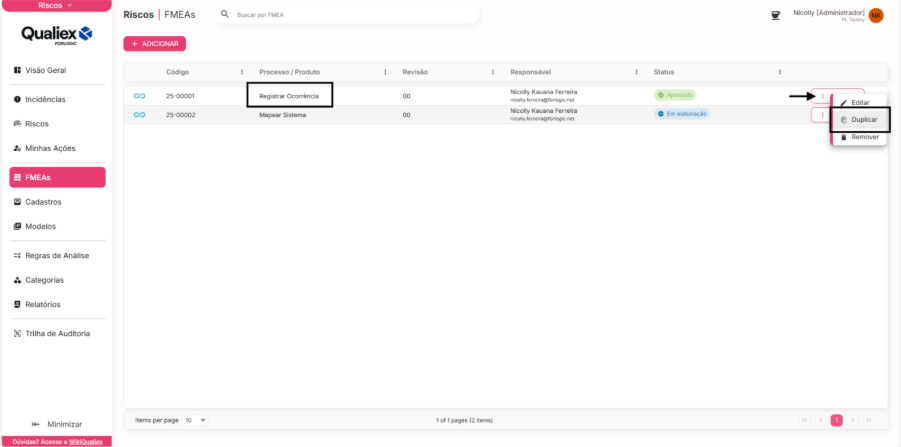Click the coffee cup icon in header

click(x=774, y=15)
